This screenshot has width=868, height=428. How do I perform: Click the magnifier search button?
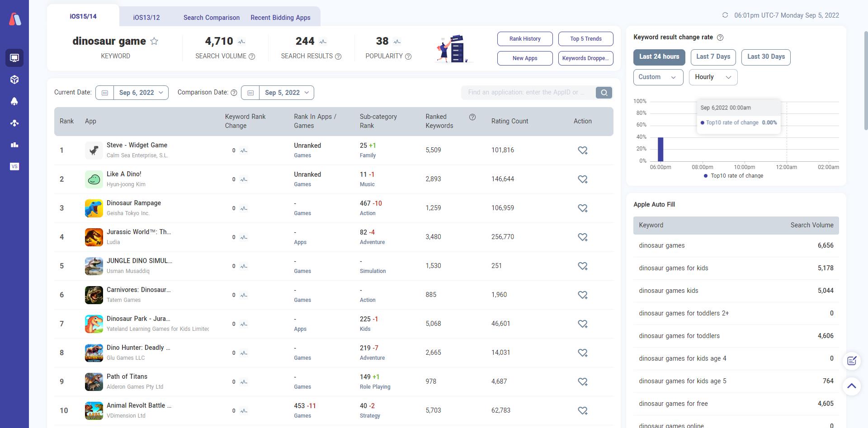pos(604,93)
